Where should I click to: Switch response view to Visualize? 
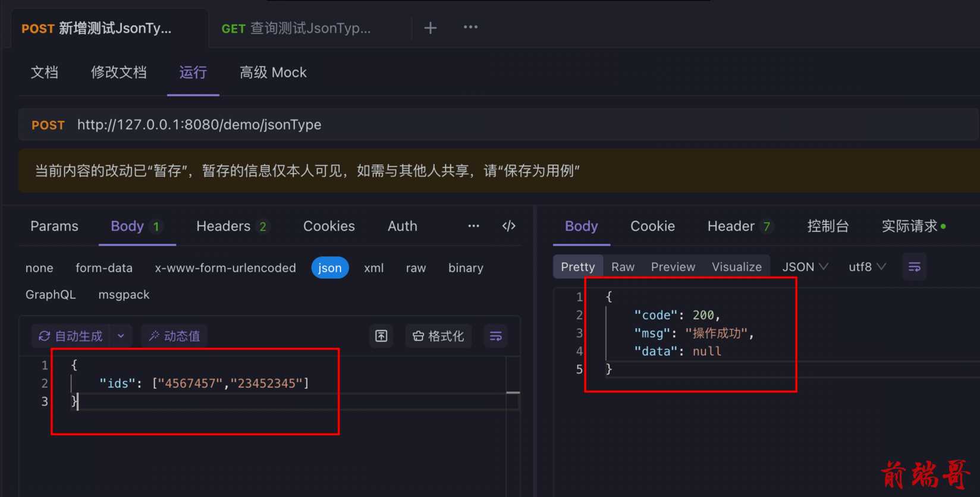click(x=736, y=267)
